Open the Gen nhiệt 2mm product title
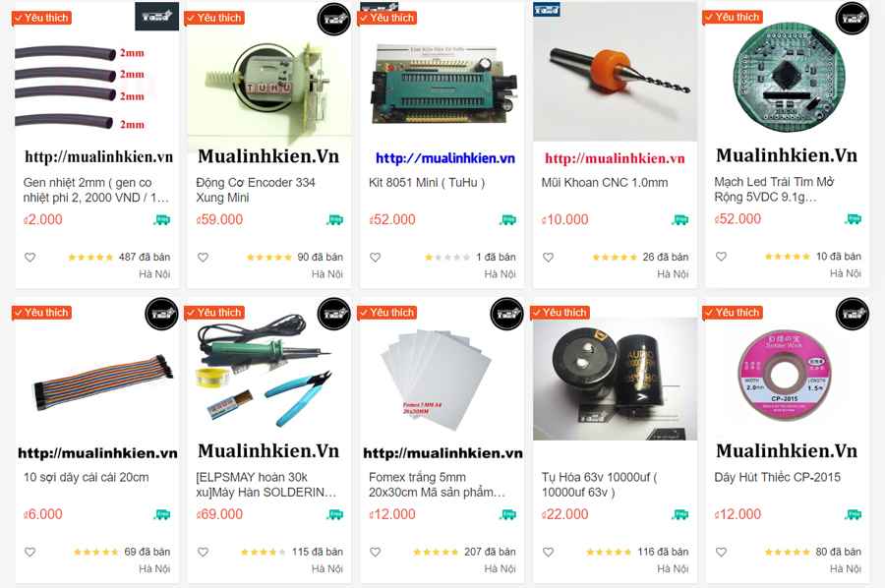This screenshot has height=588, width=885. click(96, 190)
